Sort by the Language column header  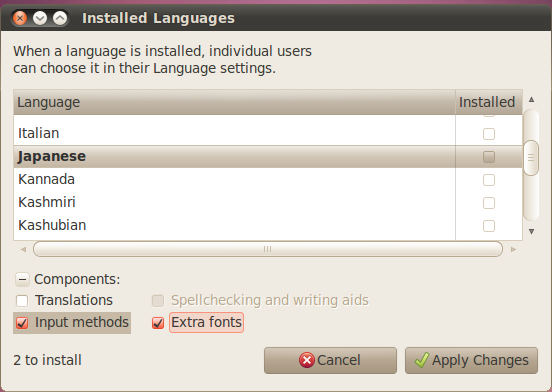[x=234, y=102]
